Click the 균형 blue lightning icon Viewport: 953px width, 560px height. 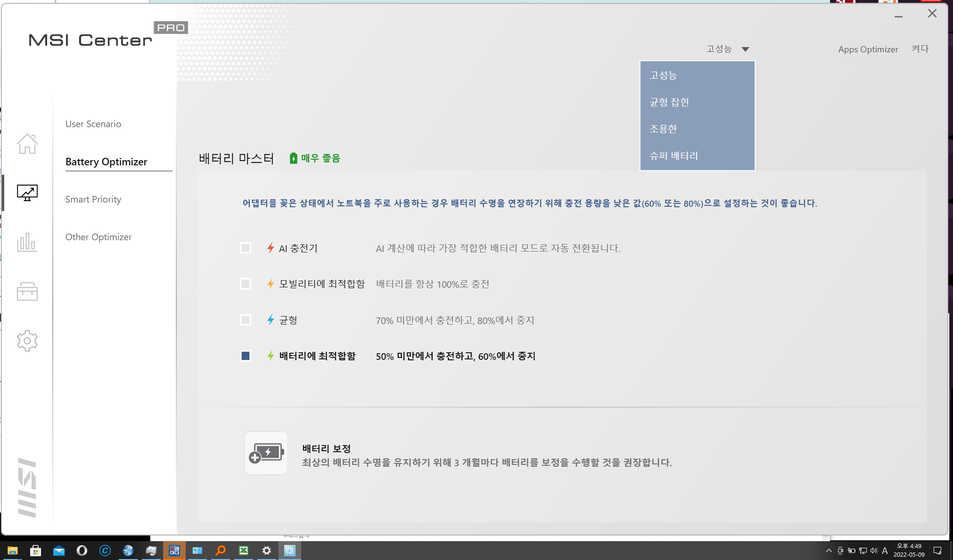[271, 320]
